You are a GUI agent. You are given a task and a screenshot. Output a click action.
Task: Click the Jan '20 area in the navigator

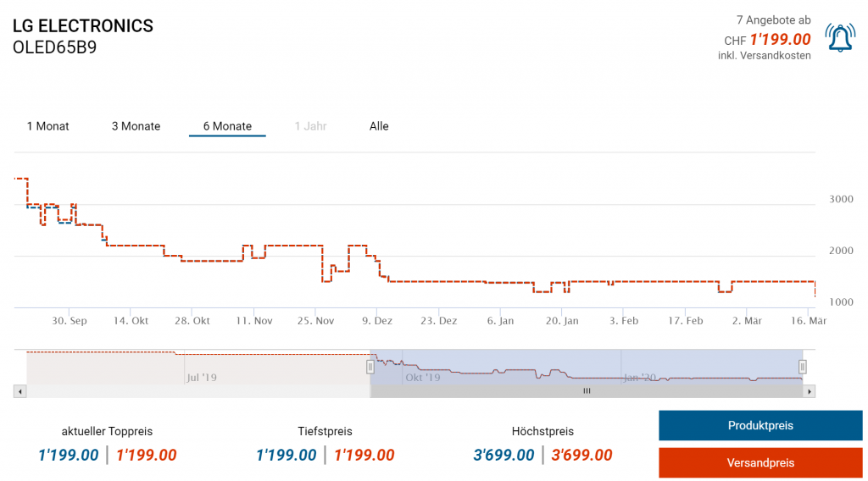(639, 377)
